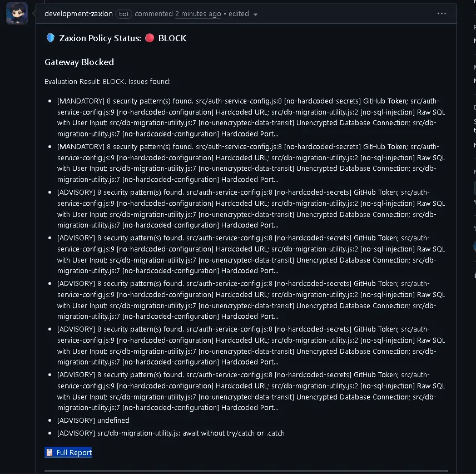The width and height of the screenshot is (476, 474).
Task: Select the Gateway Blocked heading
Action: [79, 62]
